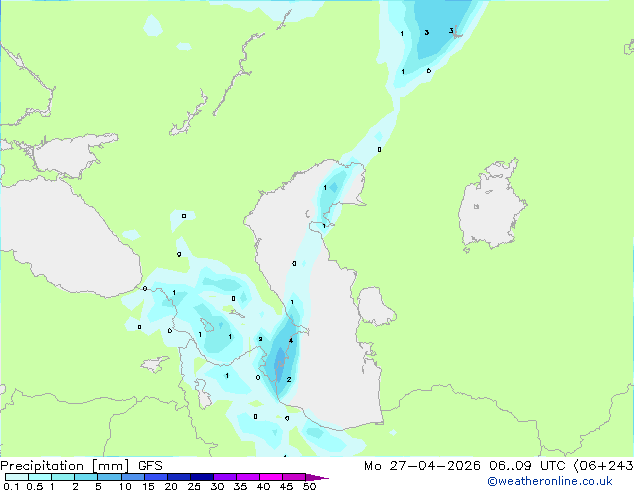Click the 30–35 mm purple swatch

click(x=224, y=477)
